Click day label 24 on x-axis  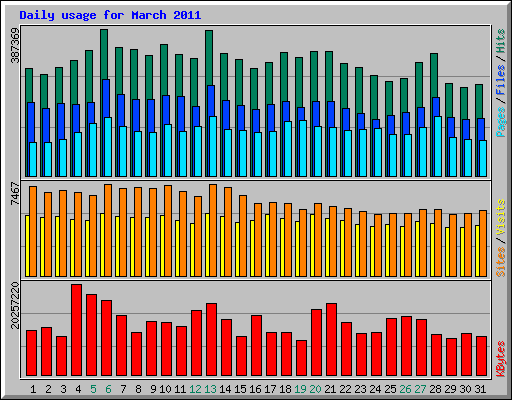375,389
